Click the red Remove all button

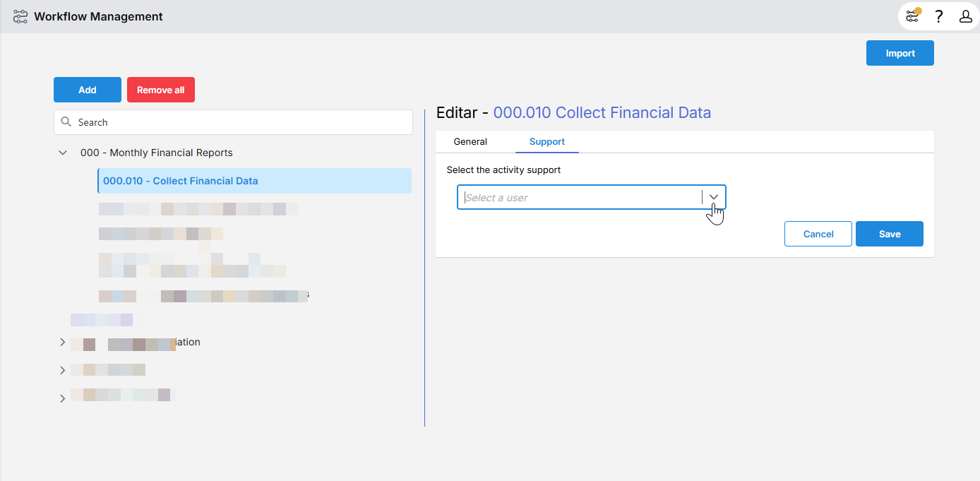point(160,90)
